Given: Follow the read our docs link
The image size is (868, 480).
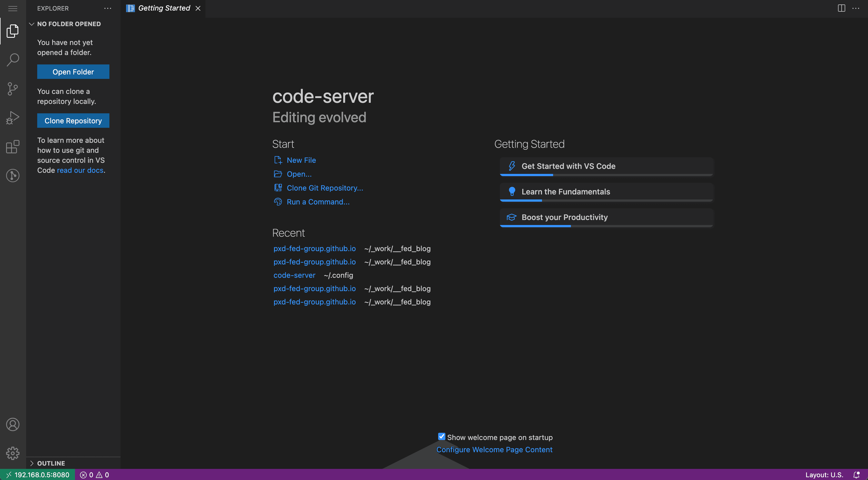Looking at the screenshot, I should coord(80,170).
